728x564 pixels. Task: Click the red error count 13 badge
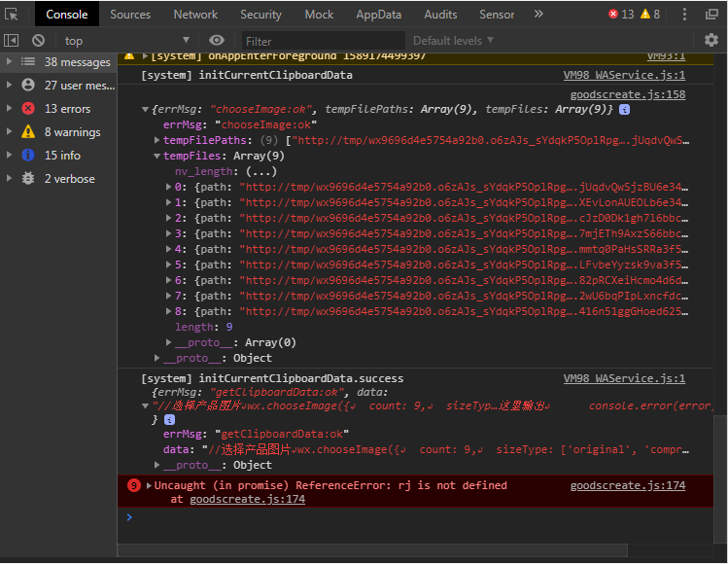621,15
